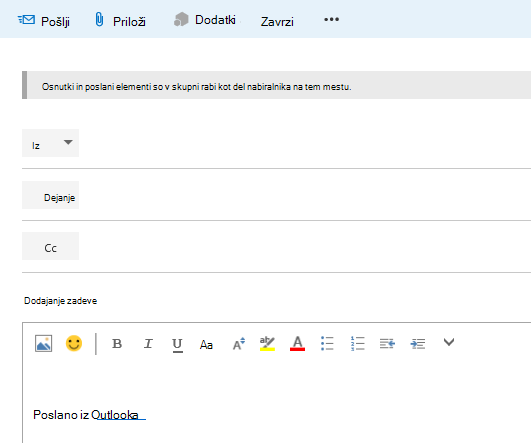This screenshot has height=443, width=531.
Task: Click the Outlooka link in the signature
Action: coord(115,415)
